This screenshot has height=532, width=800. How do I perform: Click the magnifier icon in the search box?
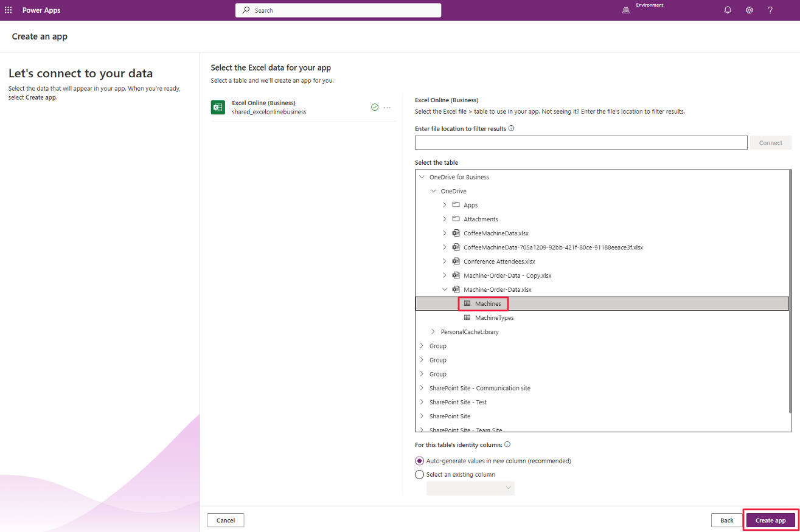(246, 10)
